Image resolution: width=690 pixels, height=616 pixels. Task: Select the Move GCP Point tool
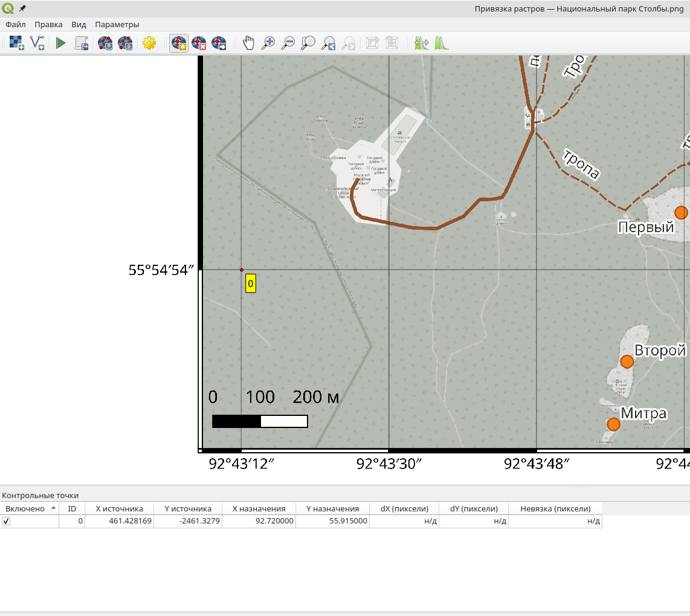(x=219, y=43)
